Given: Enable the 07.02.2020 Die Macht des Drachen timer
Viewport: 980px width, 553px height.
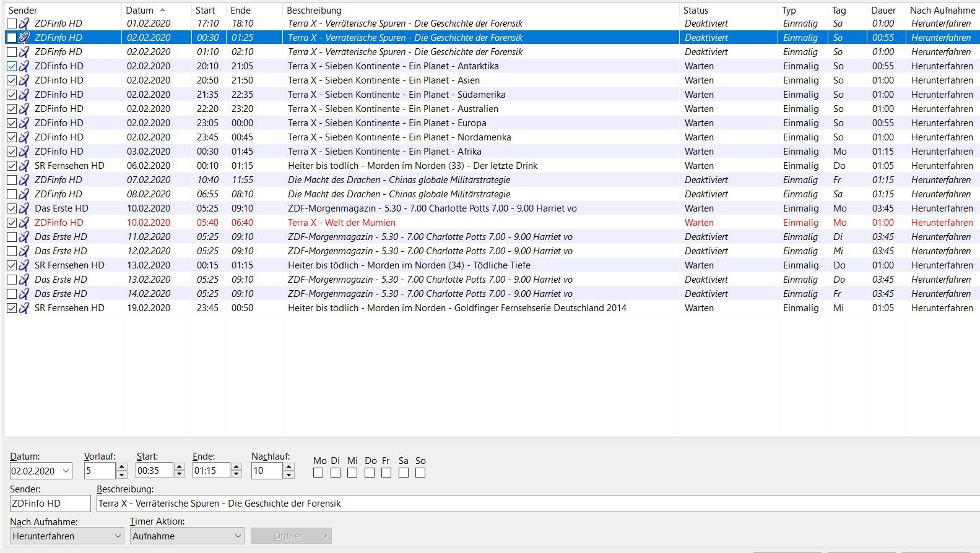Looking at the screenshot, I should click(12, 180).
